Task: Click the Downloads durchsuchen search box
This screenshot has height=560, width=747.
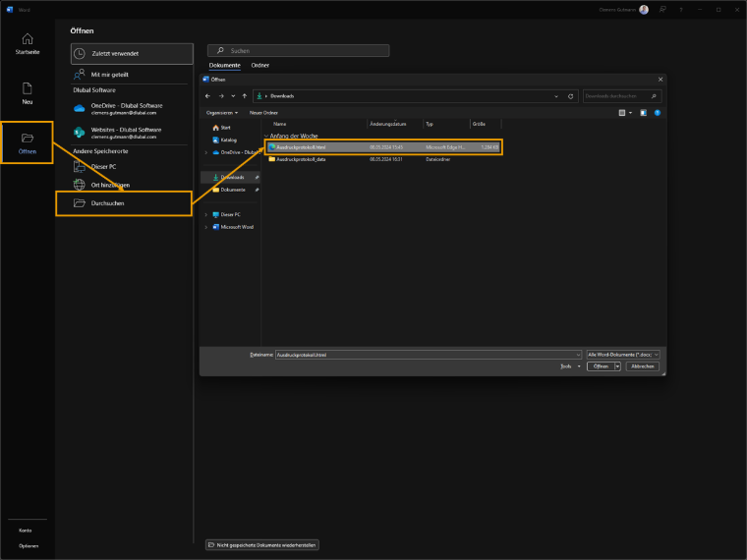Action: pyautogui.click(x=622, y=96)
